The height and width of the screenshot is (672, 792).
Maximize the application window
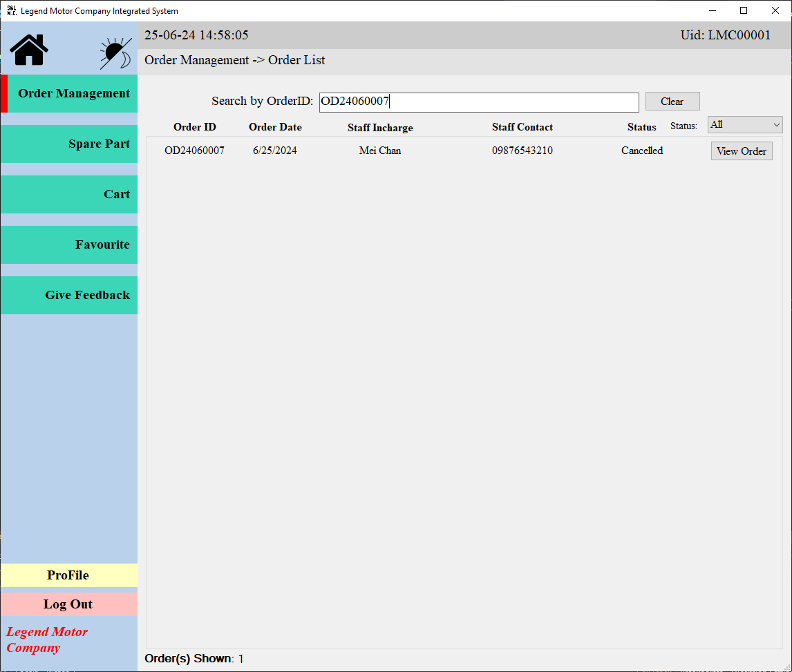tap(744, 10)
